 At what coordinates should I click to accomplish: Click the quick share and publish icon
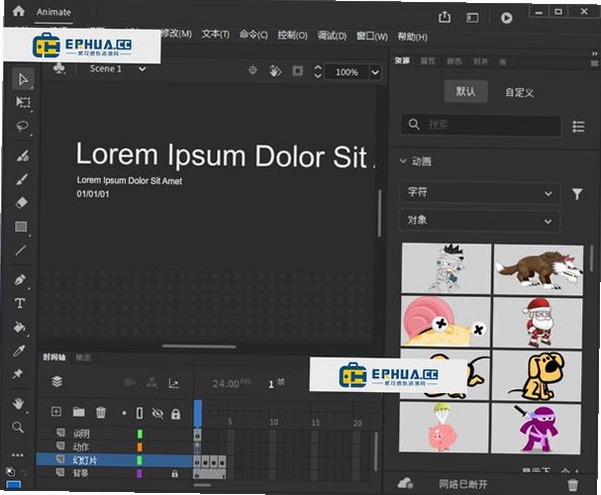[x=444, y=17]
